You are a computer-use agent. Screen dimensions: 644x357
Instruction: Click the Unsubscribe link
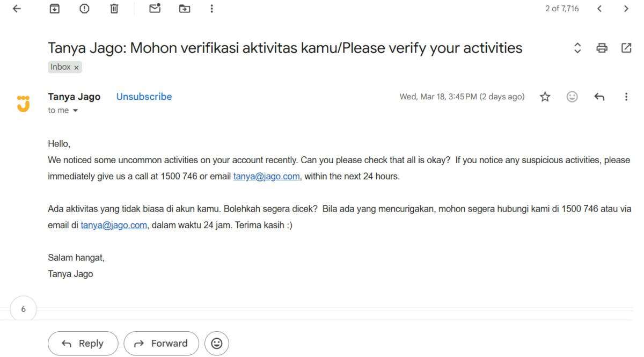click(144, 97)
